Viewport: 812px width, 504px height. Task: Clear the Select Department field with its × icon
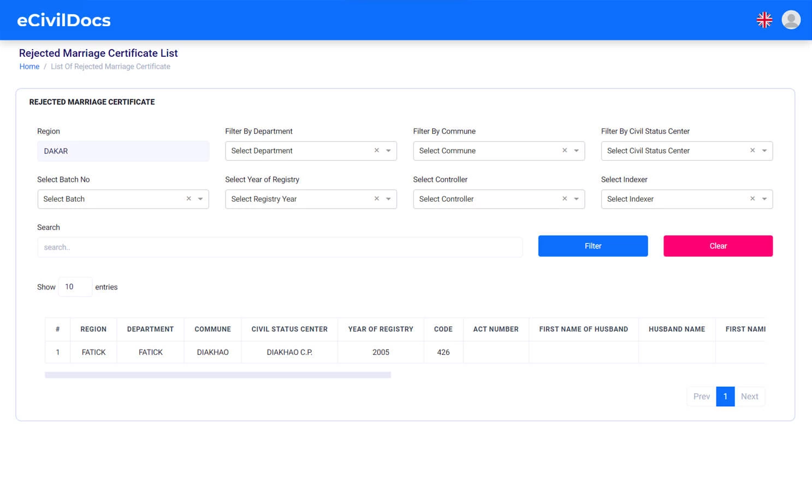(x=376, y=150)
